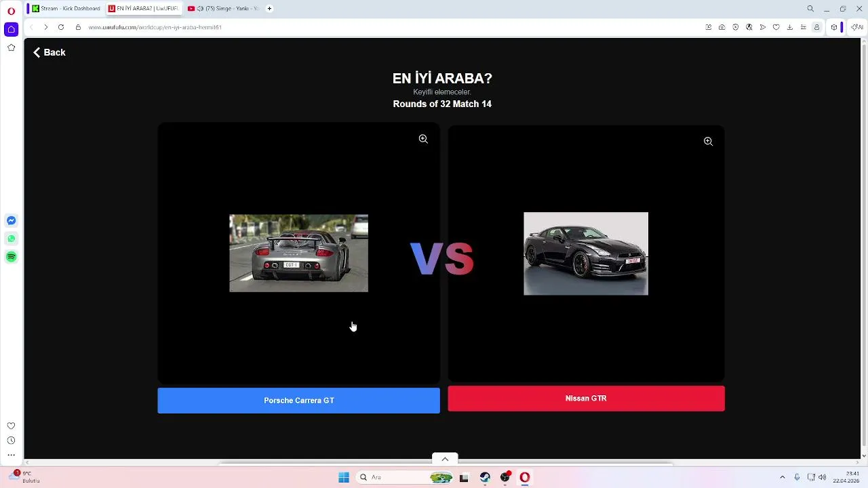Open sidebar history clock icon

pyautogui.click(x=11, y=441)
